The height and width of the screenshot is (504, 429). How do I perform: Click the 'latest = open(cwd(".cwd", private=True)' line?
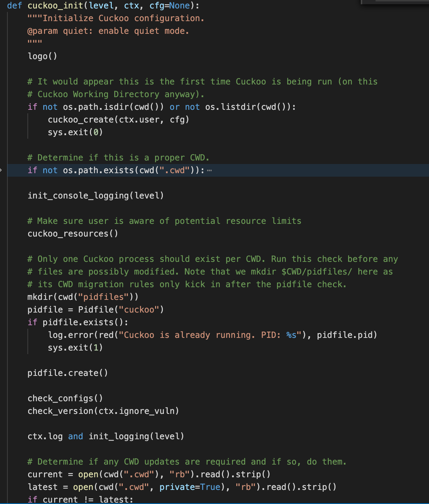tap(182, 487)
